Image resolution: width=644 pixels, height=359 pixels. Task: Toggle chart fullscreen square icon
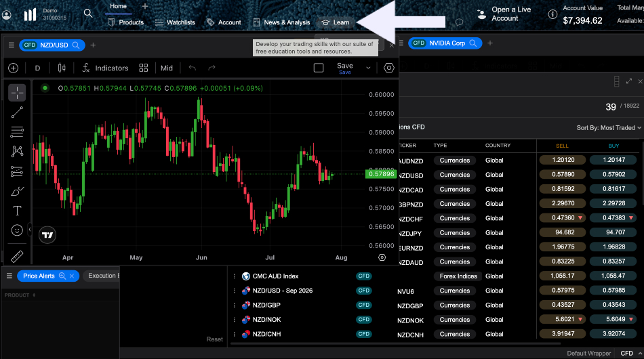(319, 68)
